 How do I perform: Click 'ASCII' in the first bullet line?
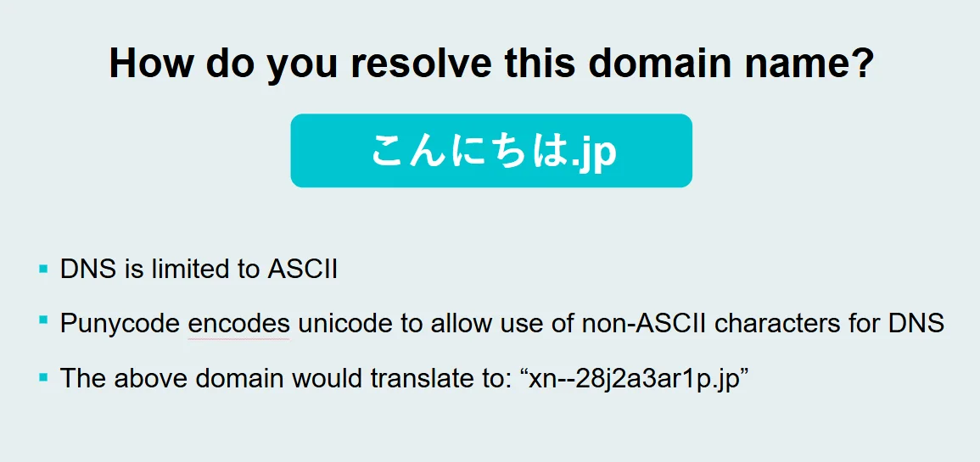303,270
